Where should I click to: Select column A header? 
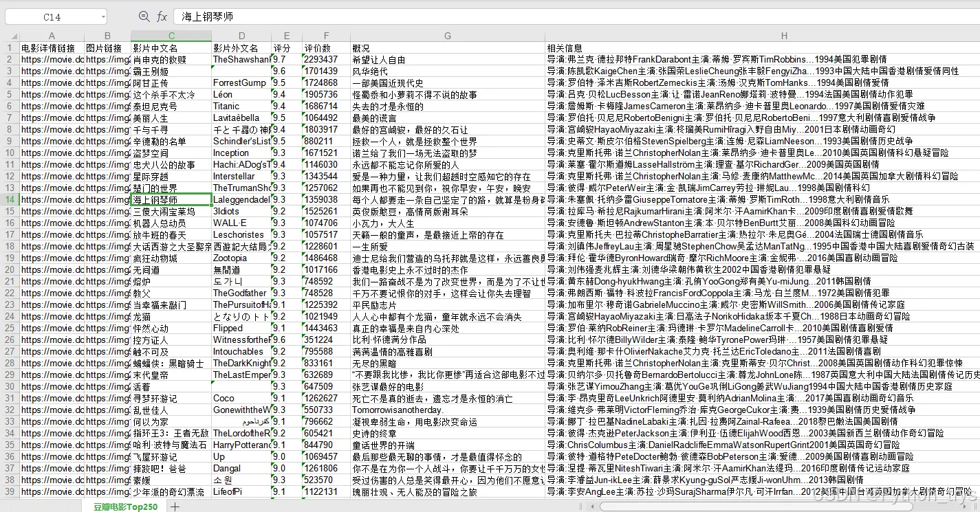pyautogui.click(x=52, y=36)
